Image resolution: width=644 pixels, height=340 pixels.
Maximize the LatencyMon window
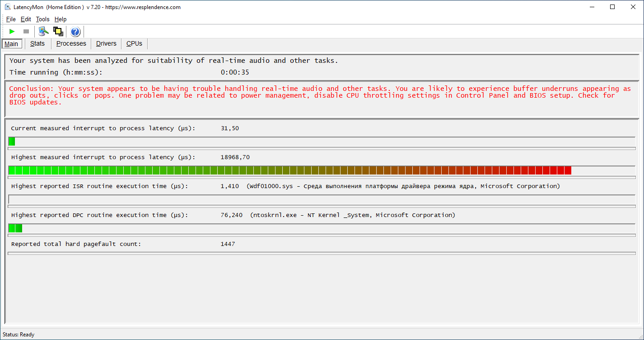tap(612, 7)
